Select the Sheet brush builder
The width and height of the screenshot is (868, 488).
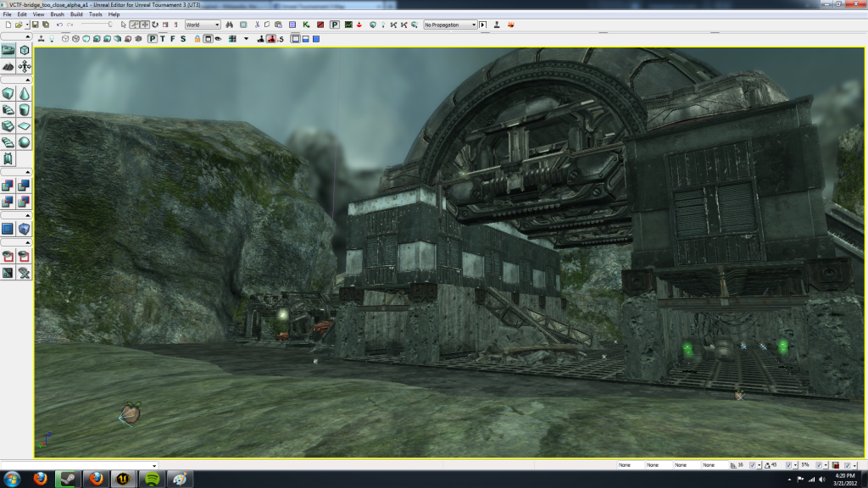coord(25,126)
